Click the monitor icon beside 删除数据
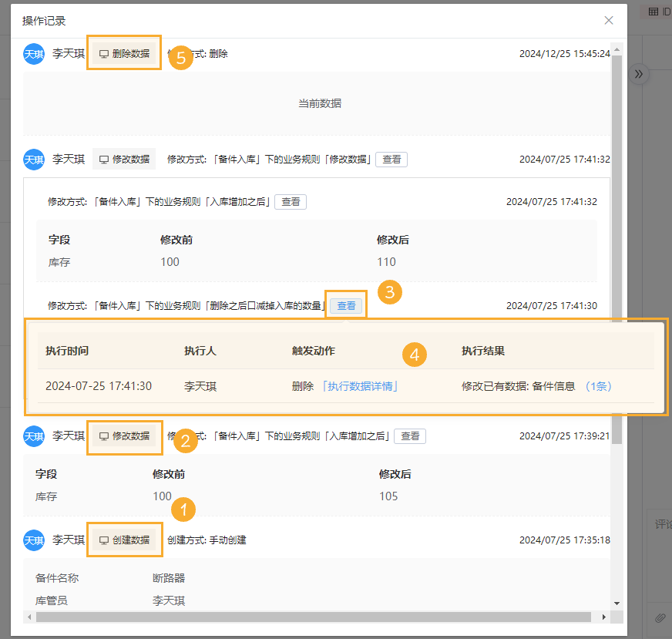Viewport: 672px width, 639px height. 105,52
